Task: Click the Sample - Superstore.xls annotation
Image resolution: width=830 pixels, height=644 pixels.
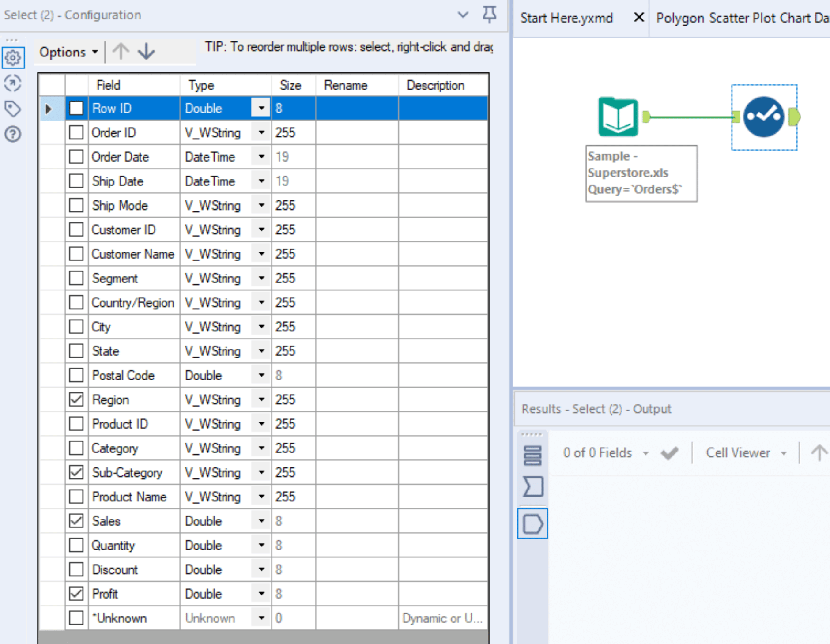Action: click(x=641, y=173)
